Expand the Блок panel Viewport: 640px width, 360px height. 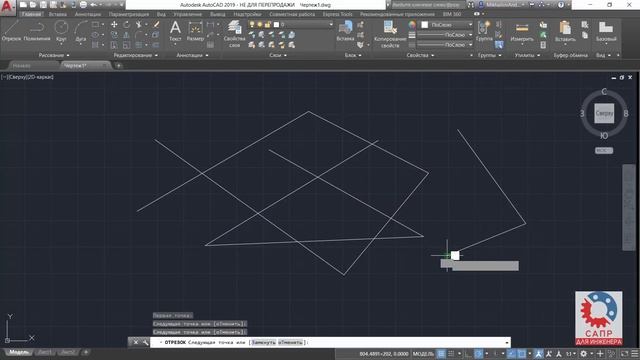(x=353, y=55)
